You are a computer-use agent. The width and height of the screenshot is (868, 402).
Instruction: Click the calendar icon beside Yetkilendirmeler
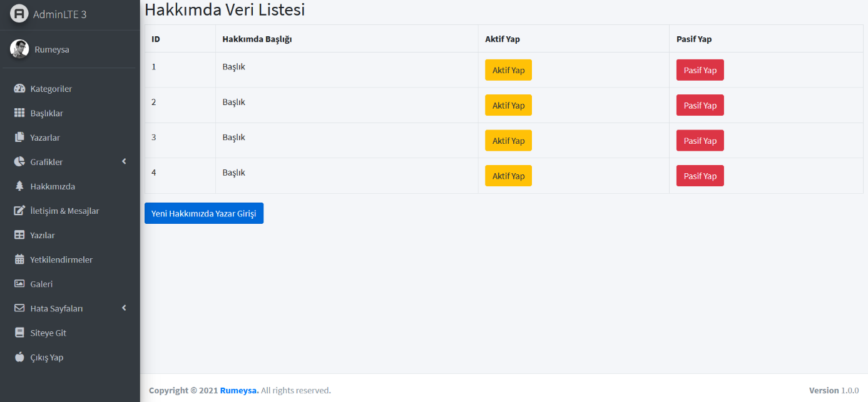(19, 259)
